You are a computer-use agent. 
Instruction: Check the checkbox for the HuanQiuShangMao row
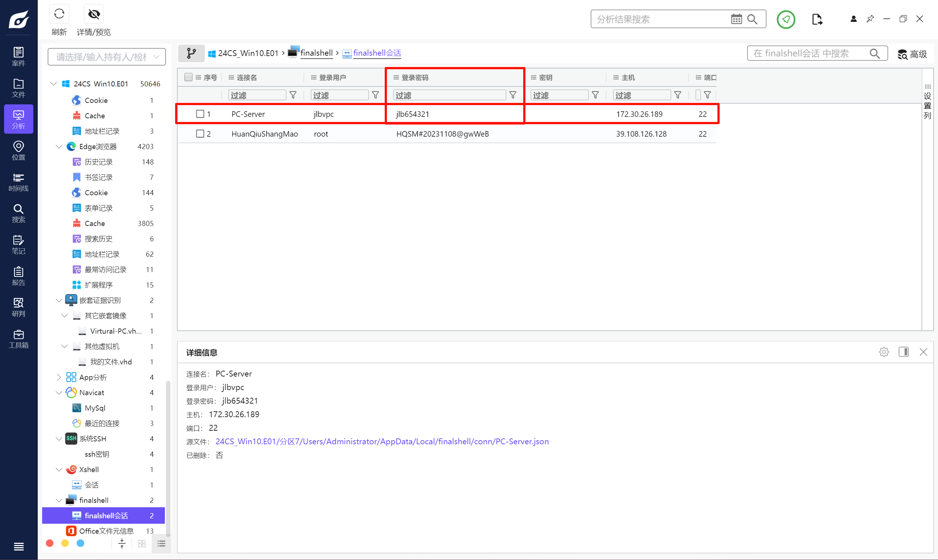200,134
